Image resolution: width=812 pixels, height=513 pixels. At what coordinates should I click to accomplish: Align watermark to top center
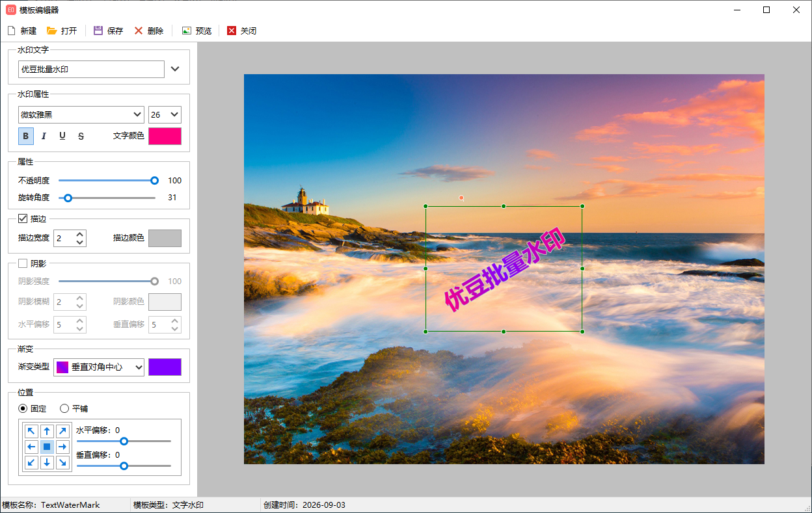pyautogui.click(x=47, y=431)
